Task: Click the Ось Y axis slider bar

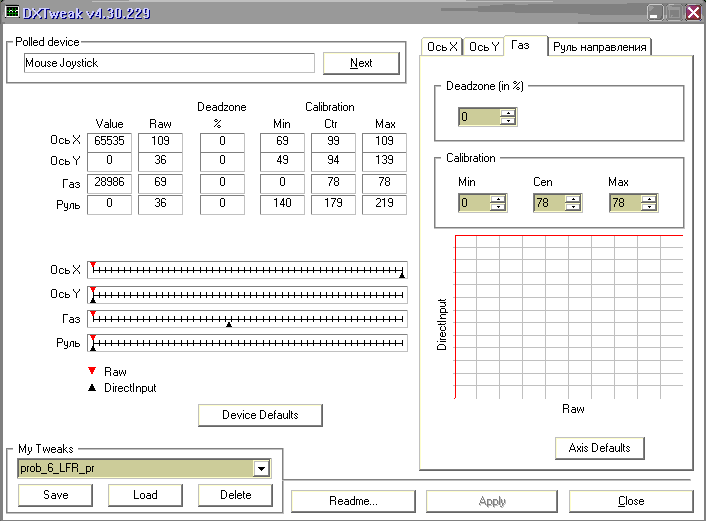Action: 248,294
